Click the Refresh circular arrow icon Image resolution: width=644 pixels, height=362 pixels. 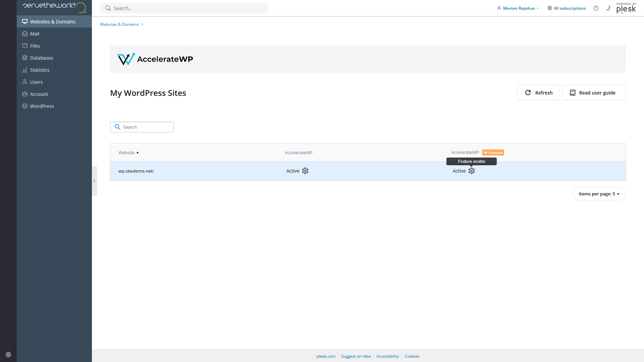[528, 93]
